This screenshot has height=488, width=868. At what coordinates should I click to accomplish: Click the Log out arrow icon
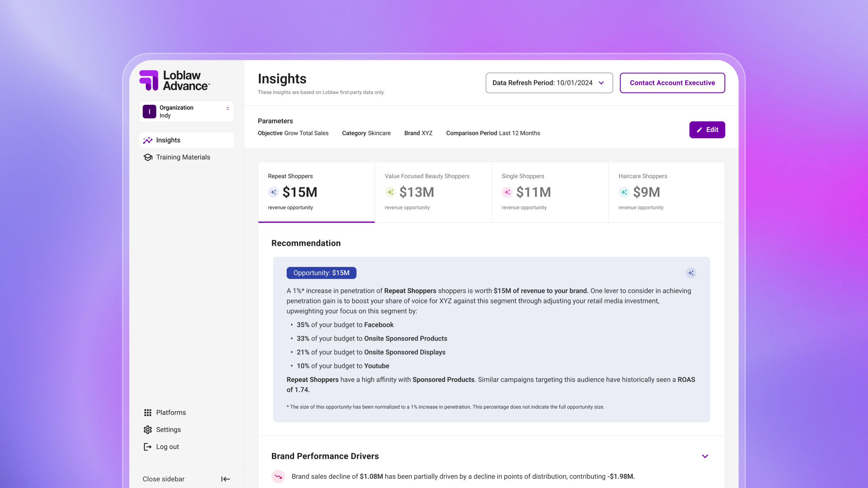(148, 447)
